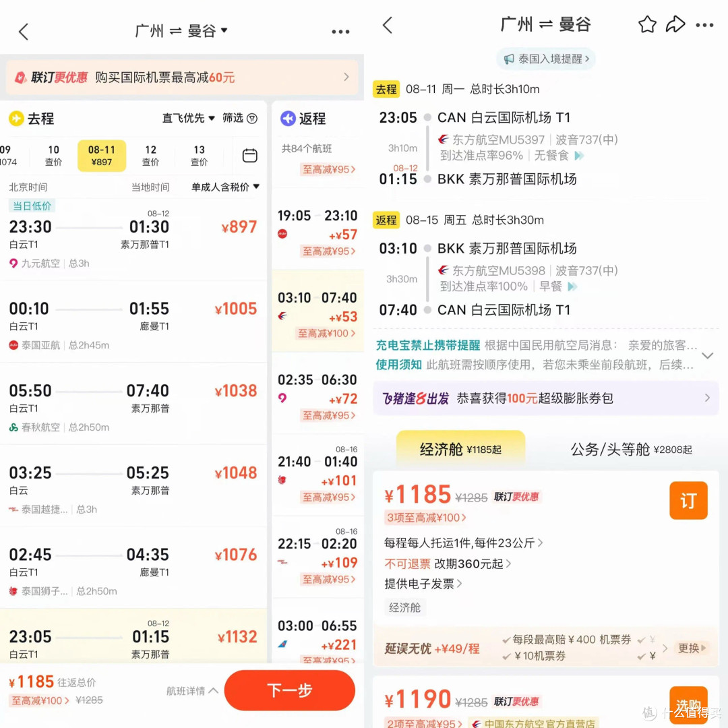Select the 23:05 ¥1132 outbound flight
The image size is (728, 728).
(133, 636)
